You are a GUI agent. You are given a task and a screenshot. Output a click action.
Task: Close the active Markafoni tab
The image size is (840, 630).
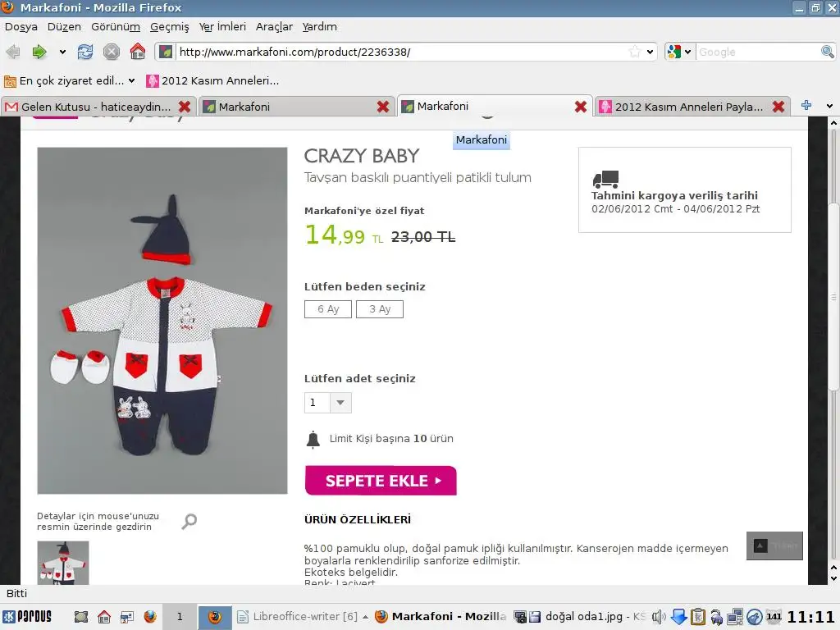pyautogui.click(x=580, y=107)
